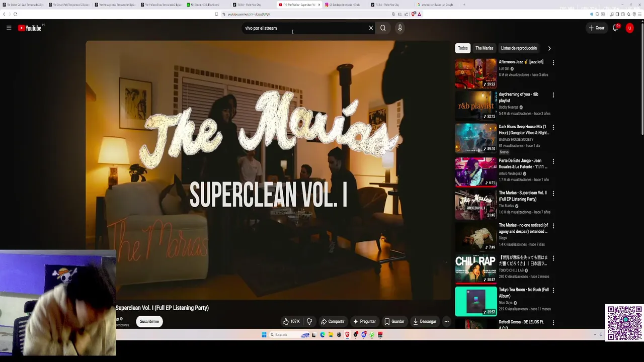644x362 pixels.
Task: Select the 'Todos' filter chip
Action: tap(463, 48)
